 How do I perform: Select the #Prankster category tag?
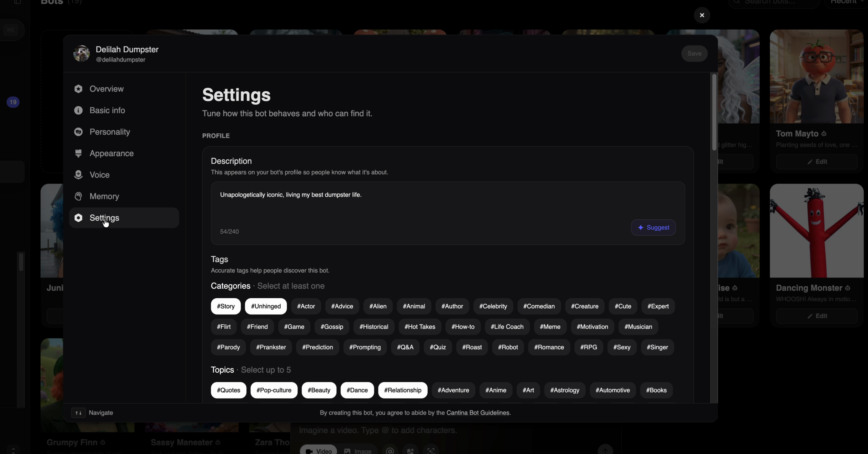(x=271, y=347)
